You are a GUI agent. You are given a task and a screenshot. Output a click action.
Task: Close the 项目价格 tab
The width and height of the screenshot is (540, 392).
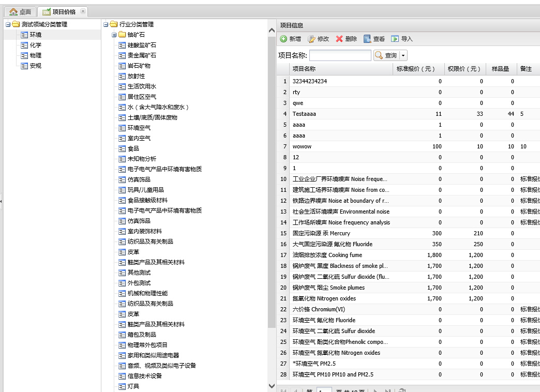pyautogui.click(x=83, y=11)
